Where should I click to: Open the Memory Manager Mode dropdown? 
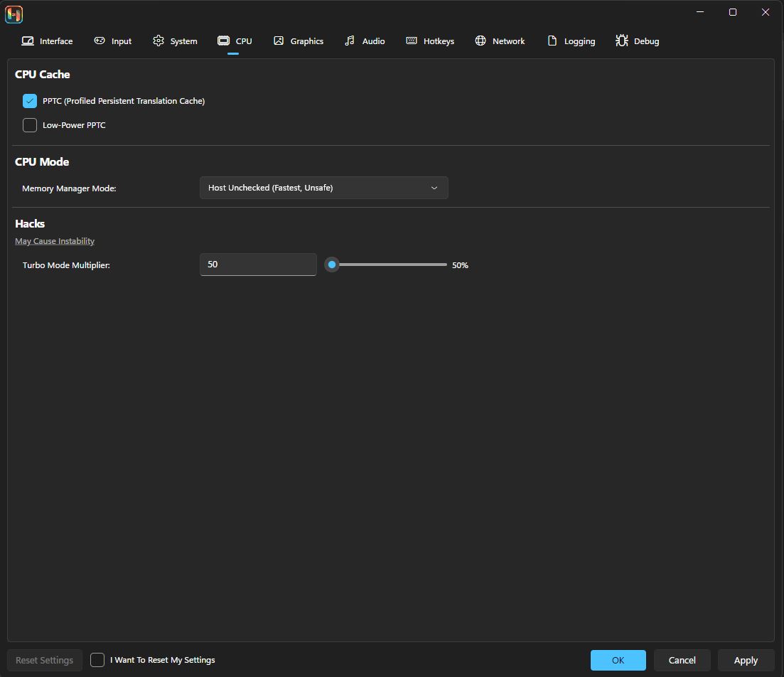323,188
